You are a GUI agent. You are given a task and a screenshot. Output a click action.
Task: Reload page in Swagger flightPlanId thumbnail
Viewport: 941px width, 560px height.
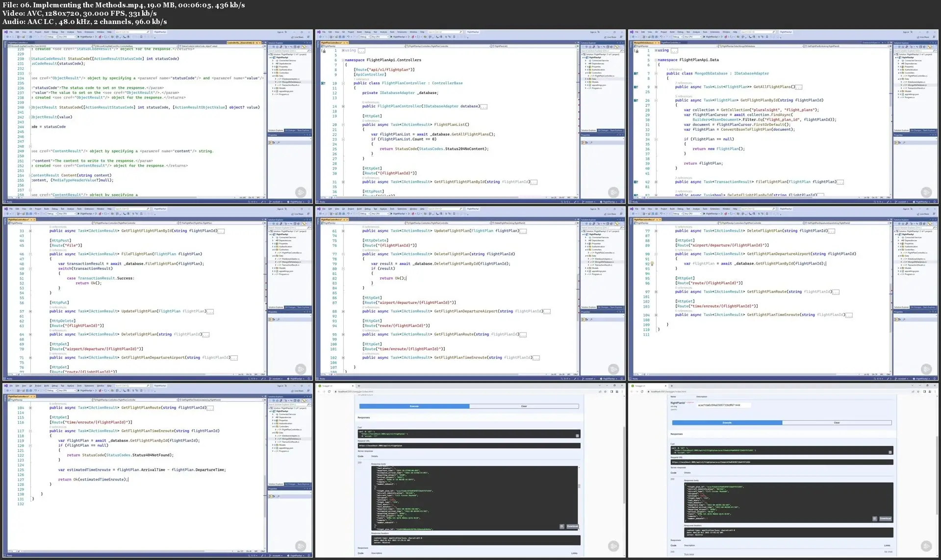tap(642, 391)
